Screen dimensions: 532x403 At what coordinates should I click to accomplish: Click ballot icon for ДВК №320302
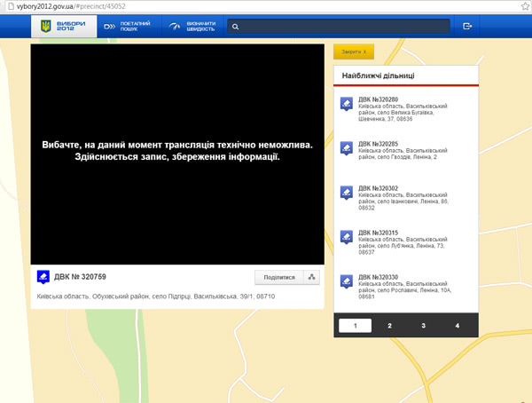(347, 193)
